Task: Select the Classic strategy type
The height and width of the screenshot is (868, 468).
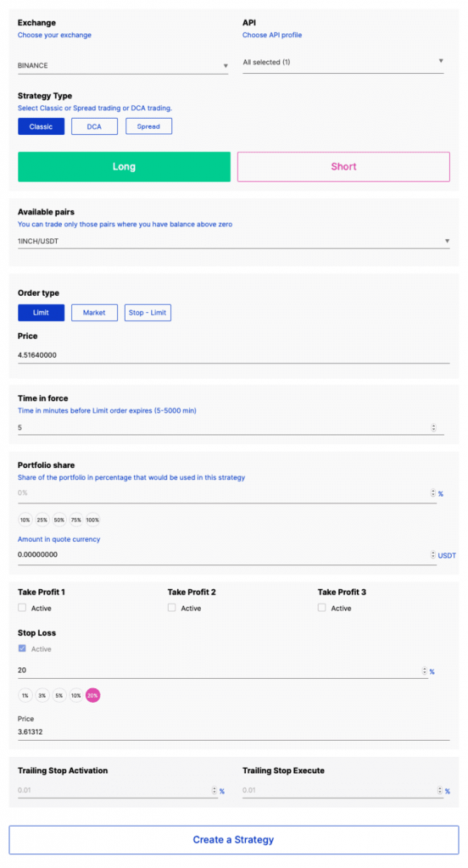Action: pyautogui.click(x=41, y=126)
